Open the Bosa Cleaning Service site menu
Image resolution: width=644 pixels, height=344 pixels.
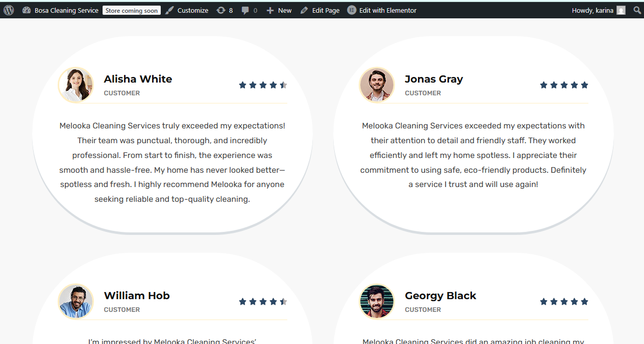click(66, 10)
